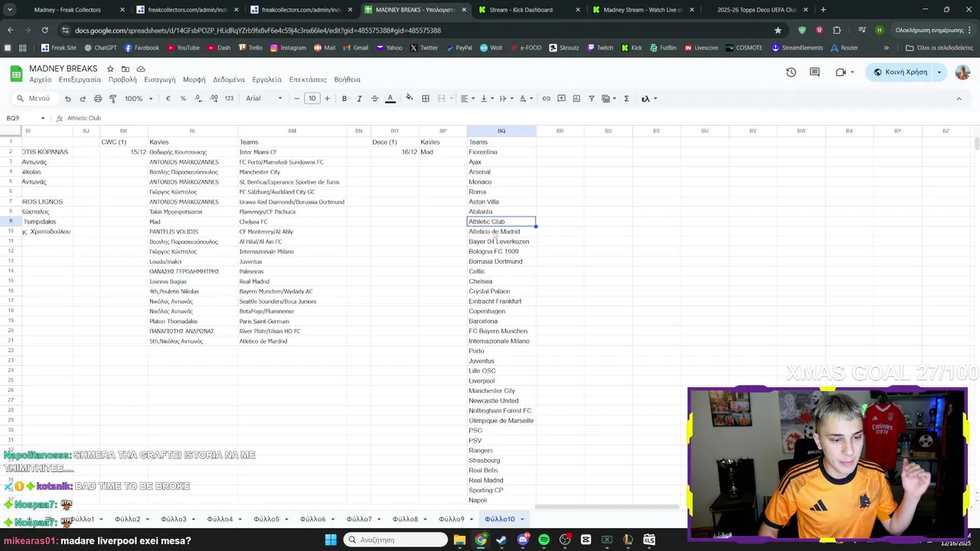This screenshot has width=980, height=551.
Task: Open the Functions sigma menu
Action: tap(626, 99)
